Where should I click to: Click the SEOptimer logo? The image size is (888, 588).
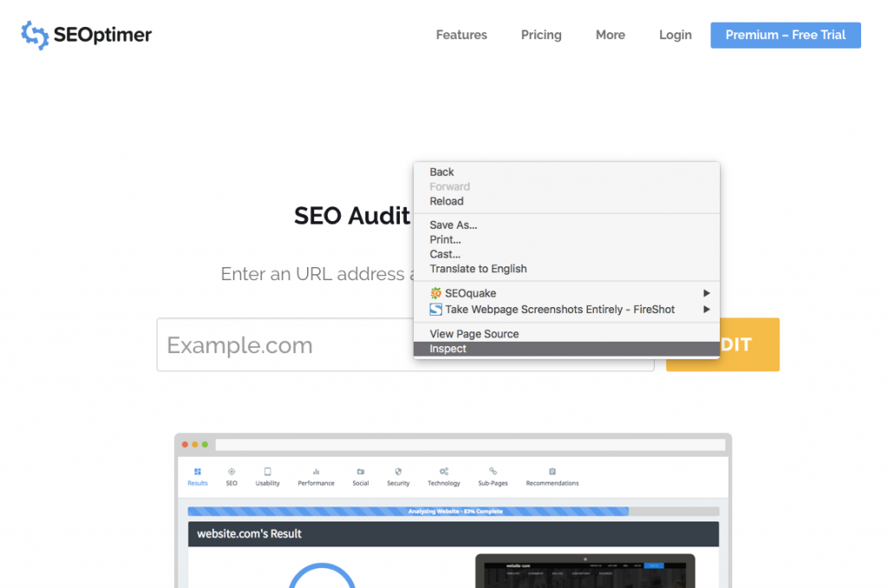point(85,35)
